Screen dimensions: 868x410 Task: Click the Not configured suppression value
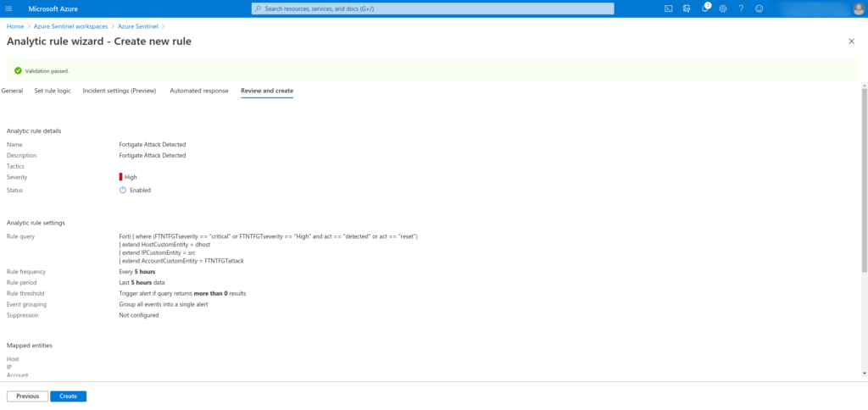(139, 315)
